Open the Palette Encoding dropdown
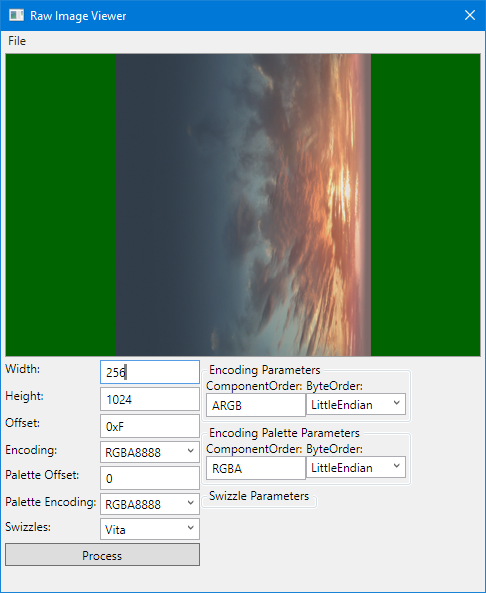This screenshot has height=593, width=486. [x=150, y=504]
